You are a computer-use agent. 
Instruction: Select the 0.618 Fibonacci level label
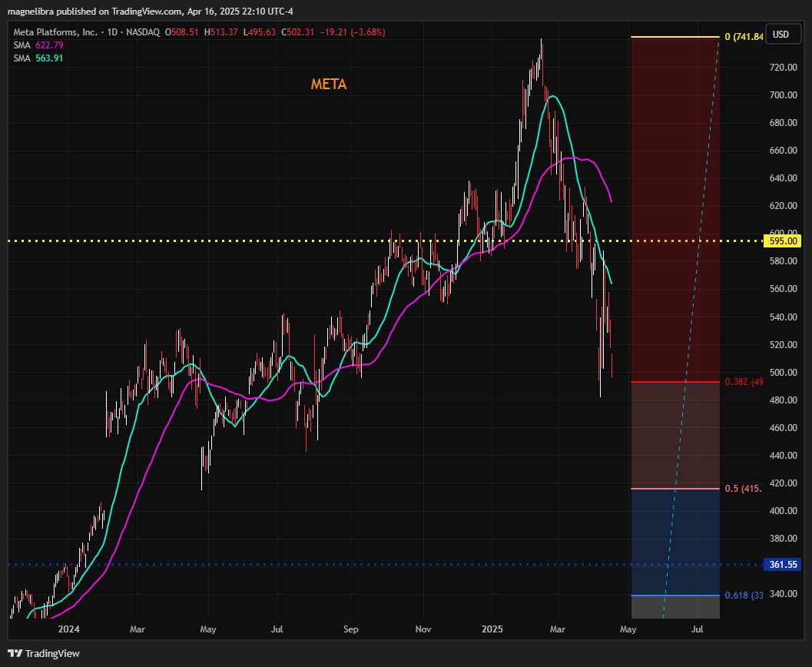[x=744, y=596]
